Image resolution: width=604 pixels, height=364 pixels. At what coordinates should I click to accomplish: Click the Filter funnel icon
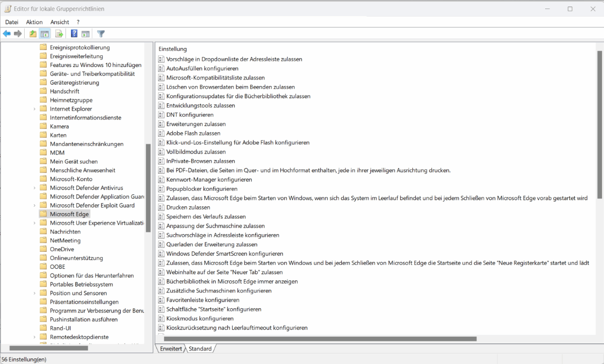101,34
